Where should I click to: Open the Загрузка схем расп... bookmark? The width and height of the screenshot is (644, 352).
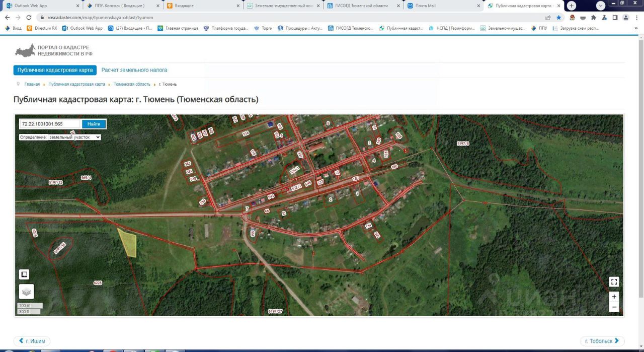(575, 28)
